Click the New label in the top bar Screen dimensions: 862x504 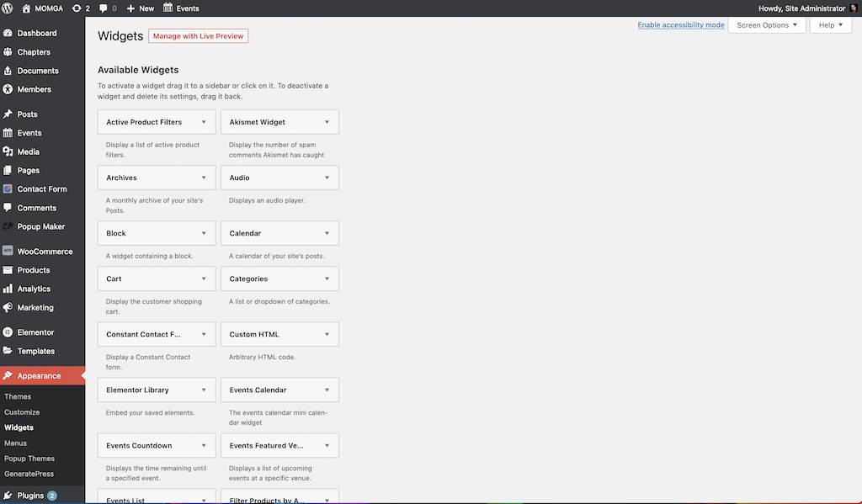pyautogui.click(x=146, y=8)
